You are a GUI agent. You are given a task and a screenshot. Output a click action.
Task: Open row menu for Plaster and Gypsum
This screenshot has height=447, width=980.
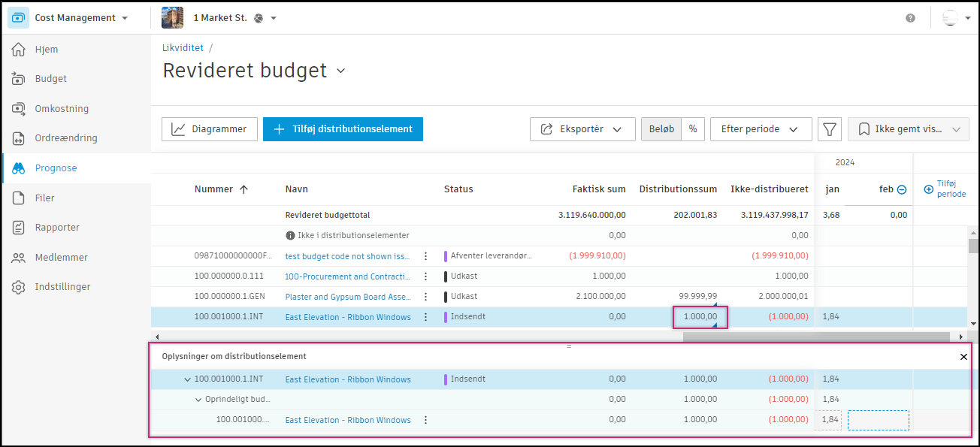pyautogui.click(x=425, y=297)
